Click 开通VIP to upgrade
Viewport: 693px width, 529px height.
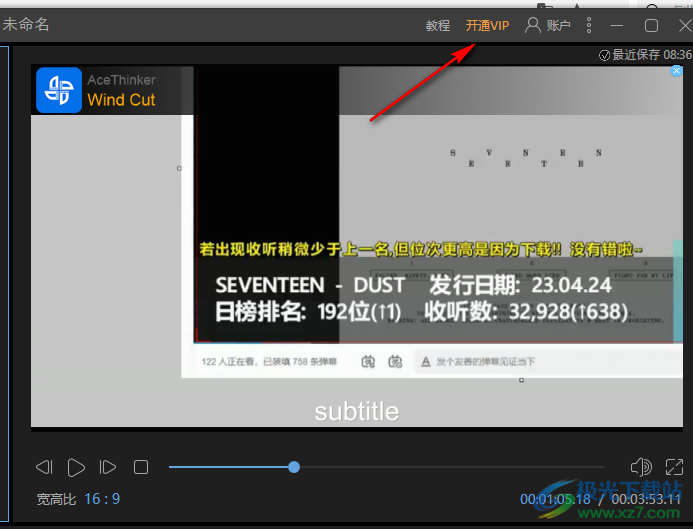coord(487,26)
